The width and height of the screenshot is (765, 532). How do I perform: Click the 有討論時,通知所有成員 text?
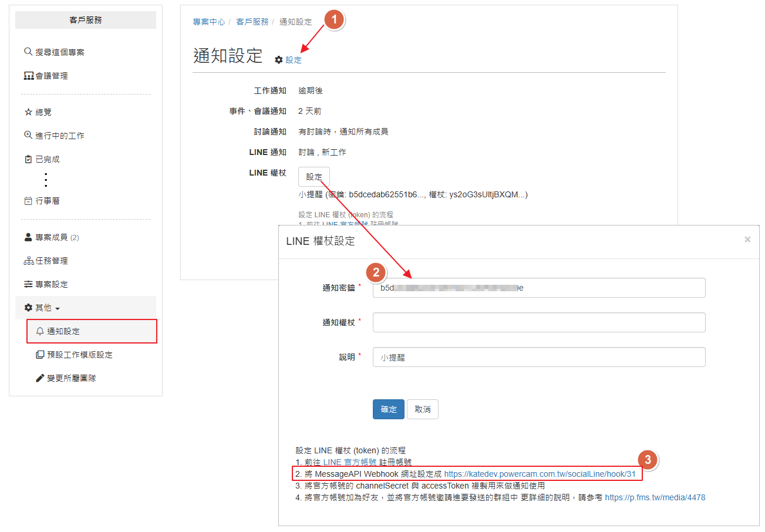(x=343, y=132)
